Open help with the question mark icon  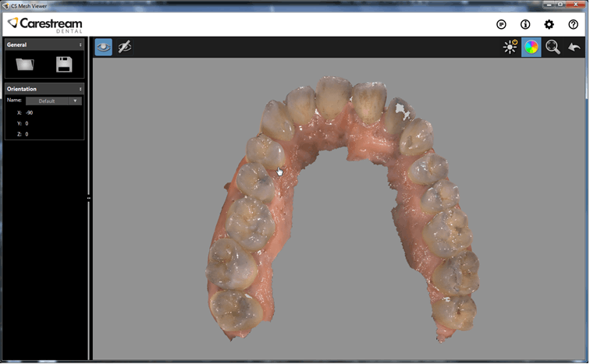click(x=573, y=24)
